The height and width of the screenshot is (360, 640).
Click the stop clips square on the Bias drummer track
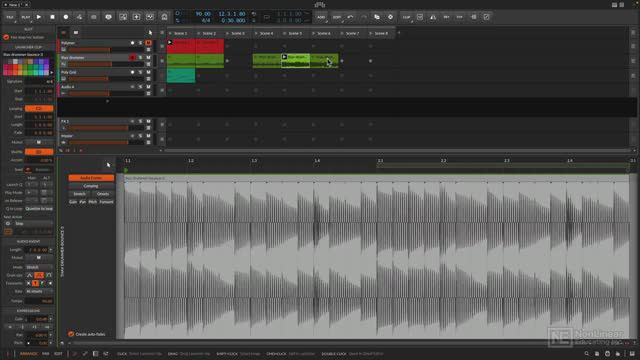click(x=162, y=61)
